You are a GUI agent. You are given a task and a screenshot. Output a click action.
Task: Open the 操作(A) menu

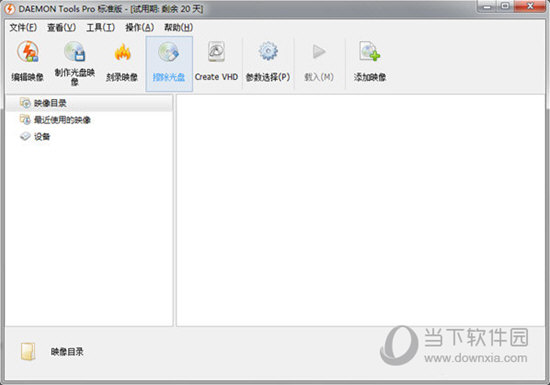click(140, 27)
